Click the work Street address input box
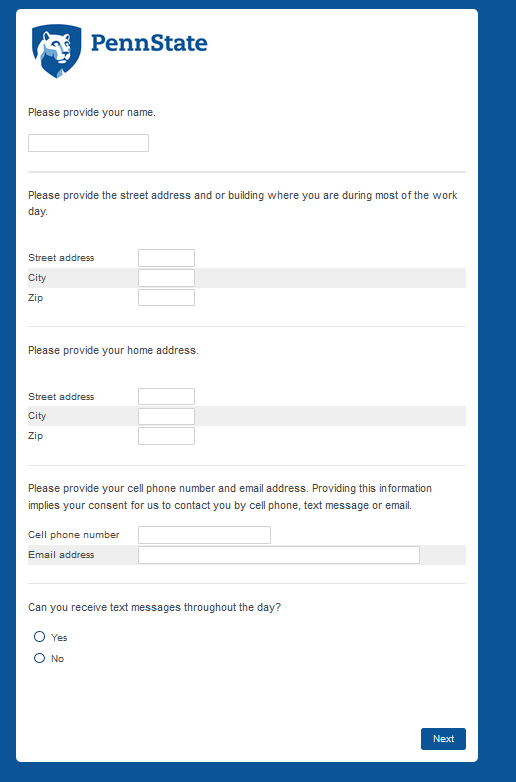The image size is (516, 782). point(167,258)
